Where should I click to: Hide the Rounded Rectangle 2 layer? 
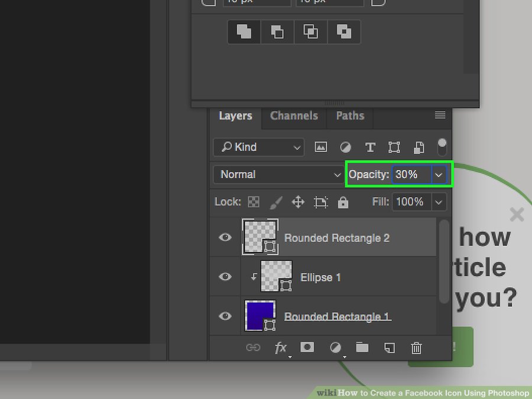pyautogui.click(x=225, y=238)
